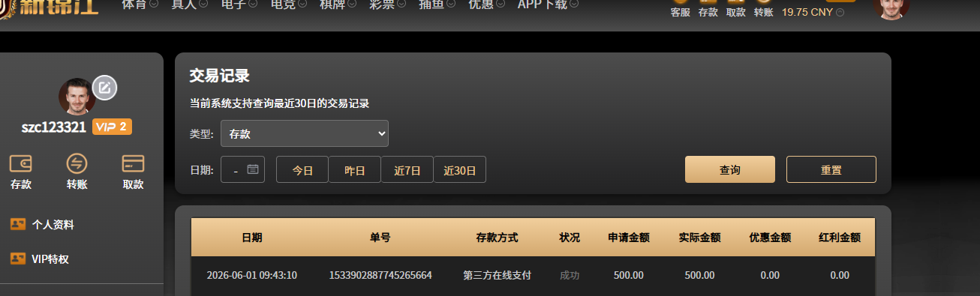Select the 今日 date filter
Viewport: 980px width, 296px height.
click(x=302, y=169)
